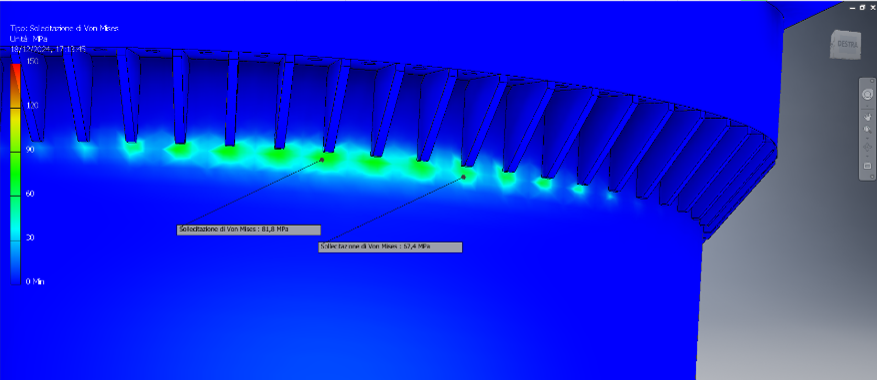The height and width of the screenshot is (380, 877).
Task: Click the 62,4 MPa Von Mises probe label
Action: pyautogui.click(x=390, y=247)
